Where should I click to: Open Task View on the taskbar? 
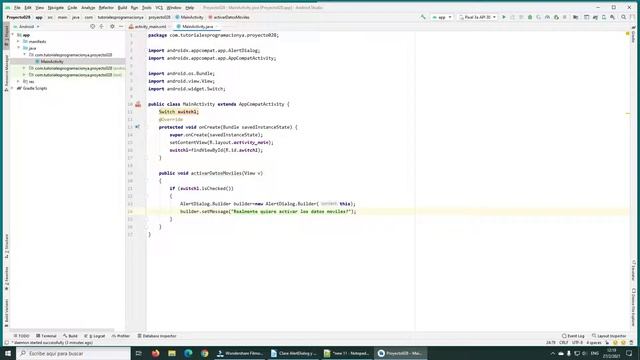click(138, 353)
